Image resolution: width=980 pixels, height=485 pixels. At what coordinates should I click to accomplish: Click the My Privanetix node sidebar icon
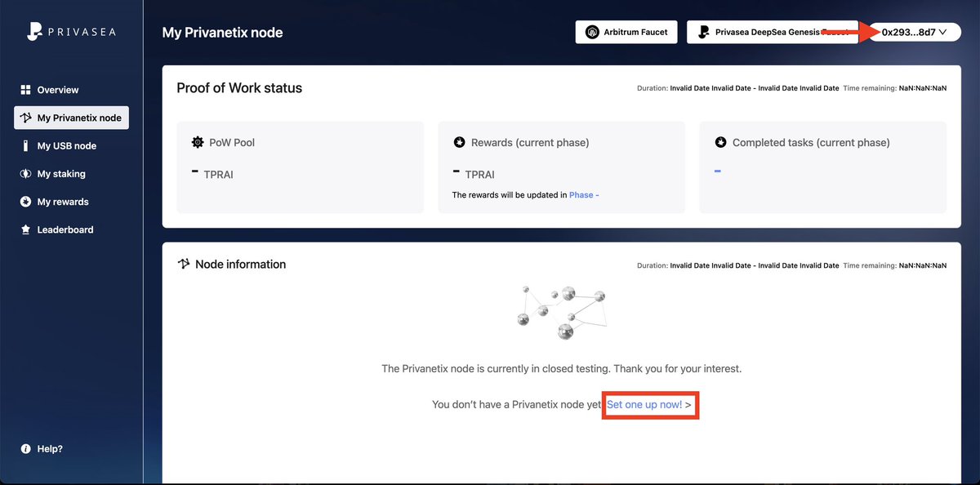click(x=25, y=118)
